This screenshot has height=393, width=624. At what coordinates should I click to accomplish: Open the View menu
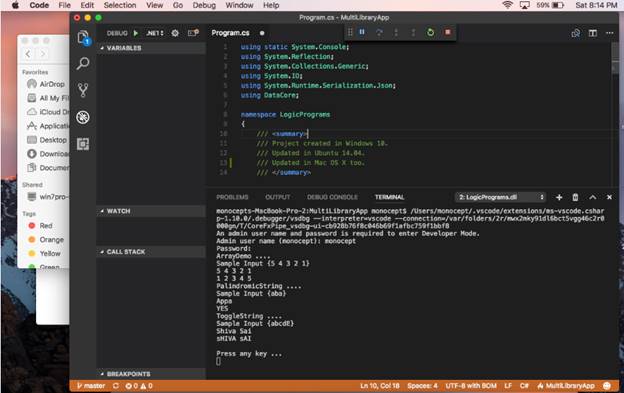154,5
